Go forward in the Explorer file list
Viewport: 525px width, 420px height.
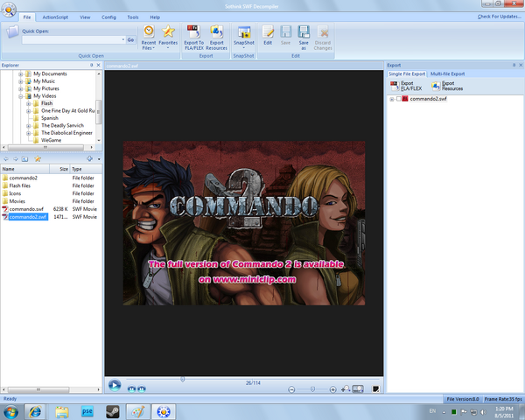[x=16, y=158]
